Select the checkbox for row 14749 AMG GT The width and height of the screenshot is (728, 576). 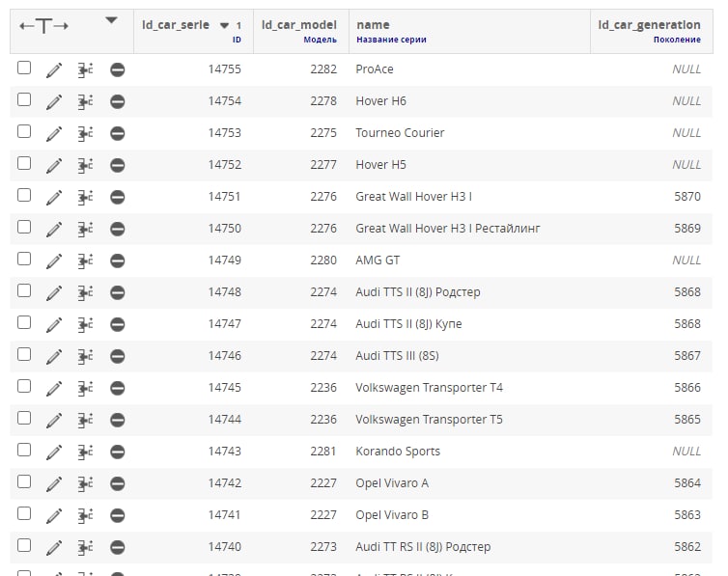coord(24,259)
